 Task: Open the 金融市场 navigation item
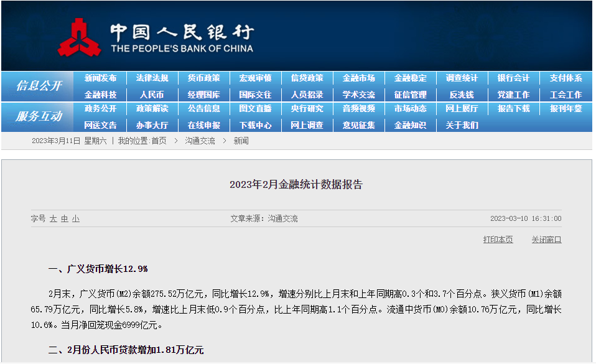[359, 78]
